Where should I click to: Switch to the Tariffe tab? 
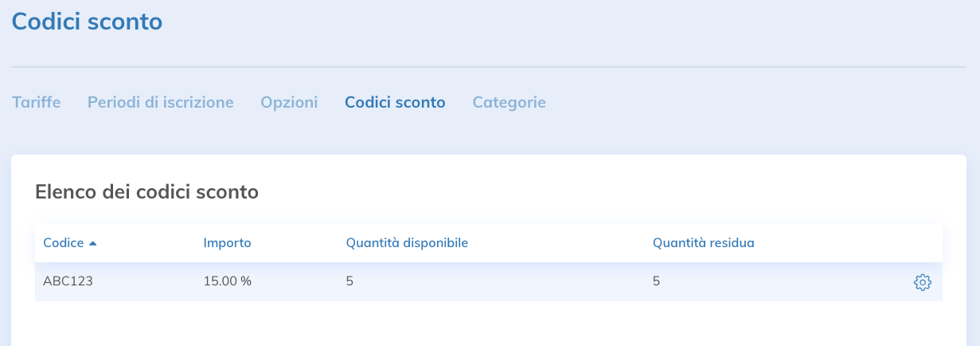(x=36, y=102)
